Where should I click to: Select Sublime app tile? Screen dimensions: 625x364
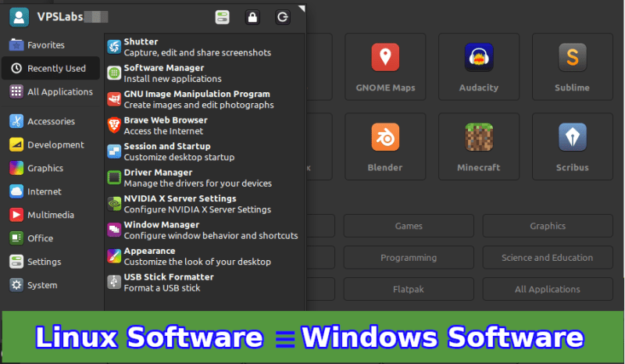coord(573,66)
